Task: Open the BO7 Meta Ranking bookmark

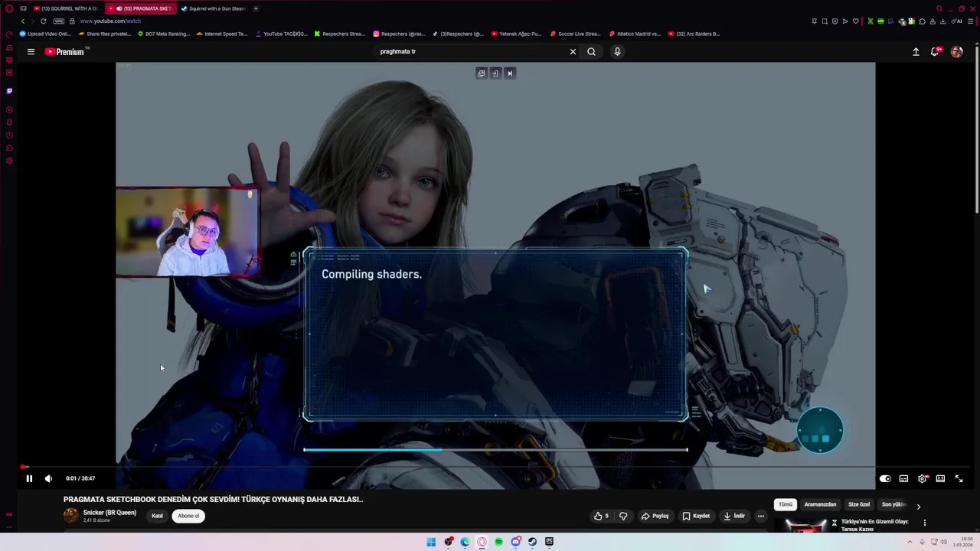Action: (x=163, y=34)
